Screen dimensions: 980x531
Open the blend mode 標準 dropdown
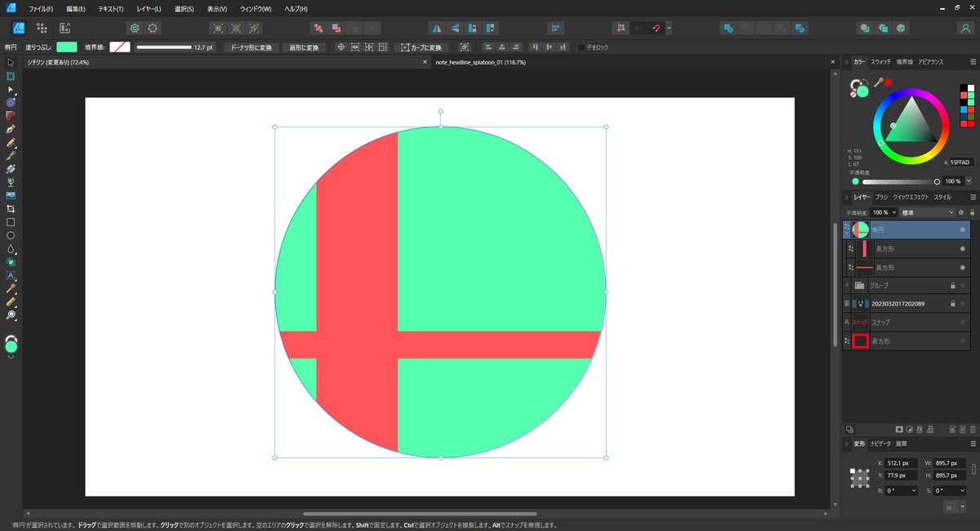click(927, 212)
